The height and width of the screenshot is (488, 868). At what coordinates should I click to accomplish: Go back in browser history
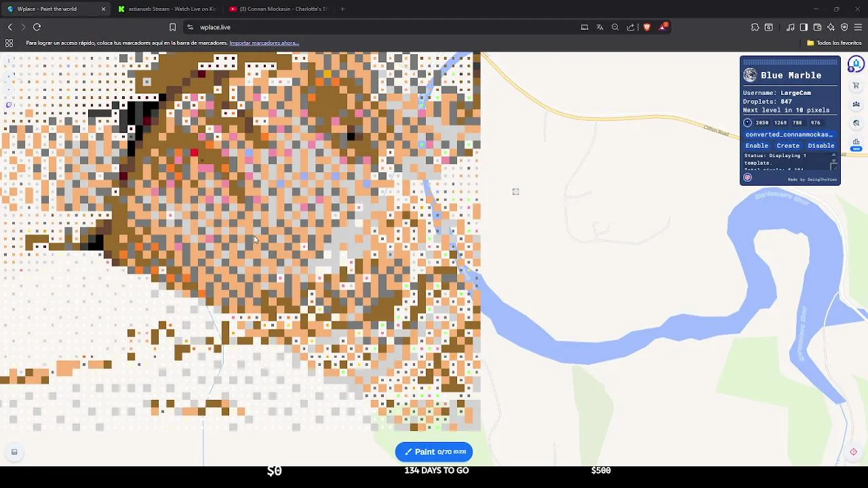click(10, 27)
